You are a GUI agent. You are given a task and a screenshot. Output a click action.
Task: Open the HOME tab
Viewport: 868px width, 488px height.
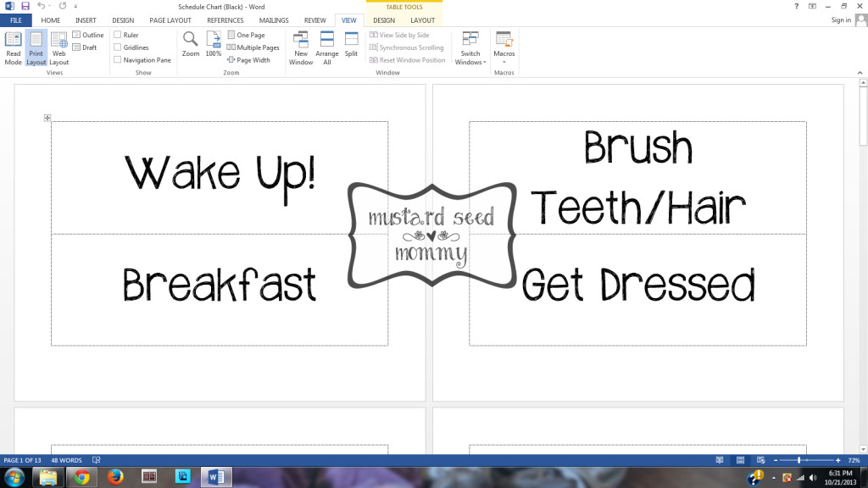point(50,20)
